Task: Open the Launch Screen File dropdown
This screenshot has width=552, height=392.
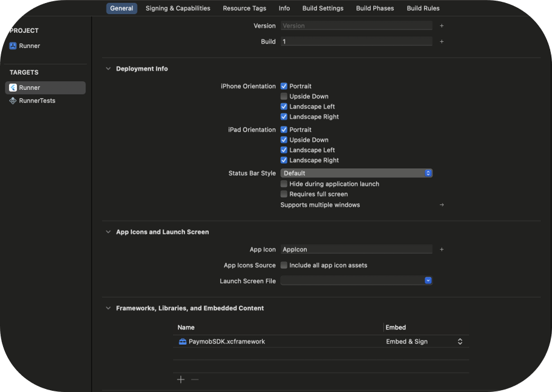Action: (356, 281)
